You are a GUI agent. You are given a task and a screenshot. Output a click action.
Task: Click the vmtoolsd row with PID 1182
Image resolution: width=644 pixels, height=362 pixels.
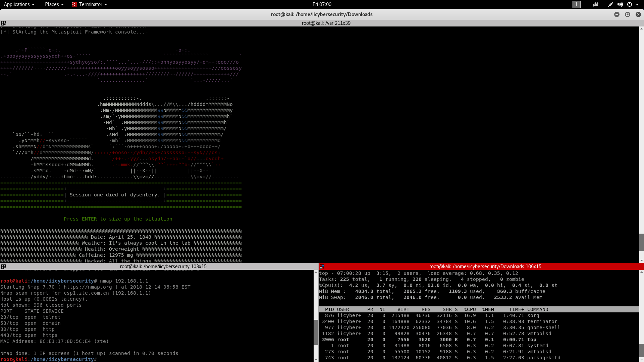pyautogui.click(x=479, y=334)
